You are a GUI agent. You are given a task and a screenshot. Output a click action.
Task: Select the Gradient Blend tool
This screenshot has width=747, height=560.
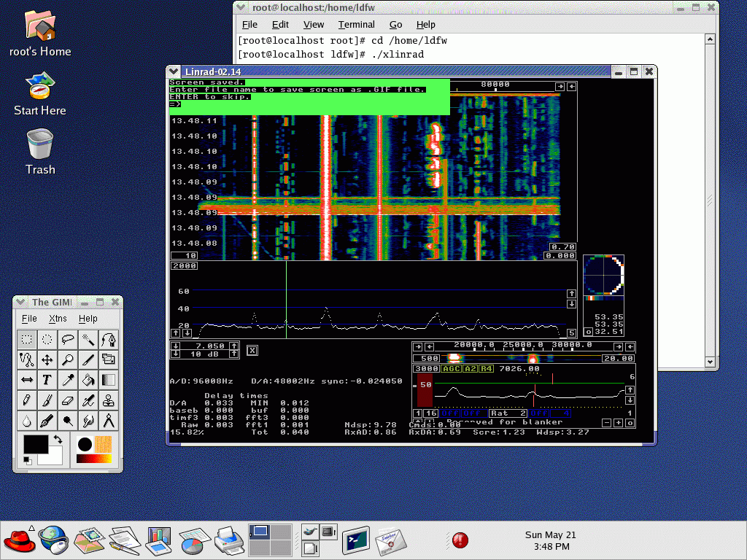109,380
